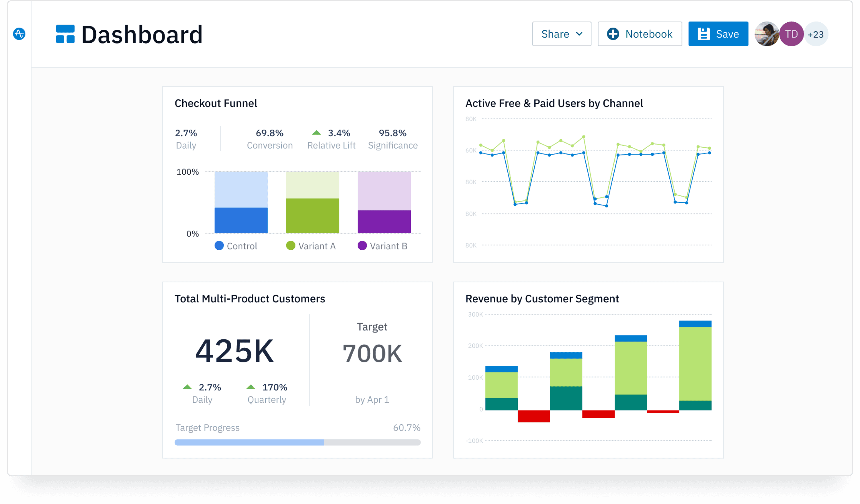The width and height of the screenshot is (860, 504).
Task: Click the green up-arrow beside 170% Quarterly
Action: (x=252, y=387)
